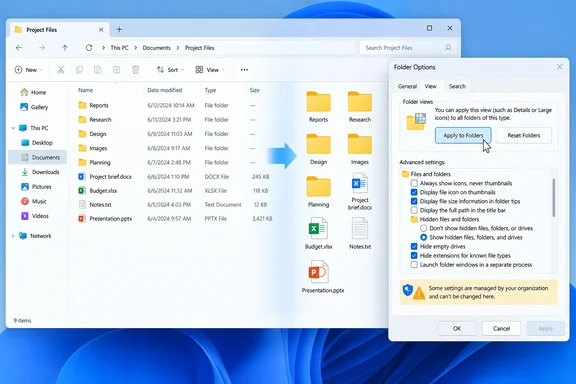This screenshot has height=384, width=576.
Task: Click Cancel in Folder Options
Action: pos(501,329)
